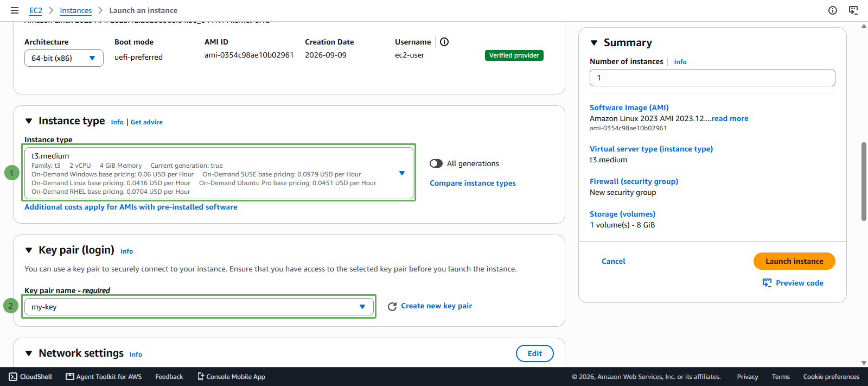Image resolution: width=868 pixels, height=386 pixels.
Task: Select AMI ID ami-0354c98ae10b02961 text
Action: tap(249, 55)
